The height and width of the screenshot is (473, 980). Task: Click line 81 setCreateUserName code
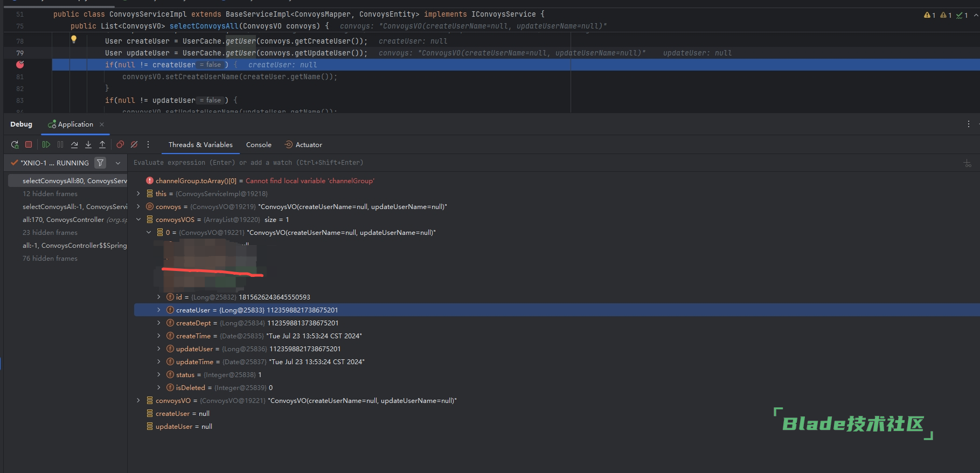tap(230, 76)
